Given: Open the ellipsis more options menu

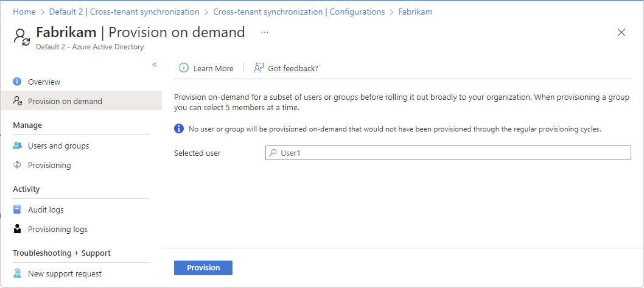Looking at the screenshot, I should (265, 32).
